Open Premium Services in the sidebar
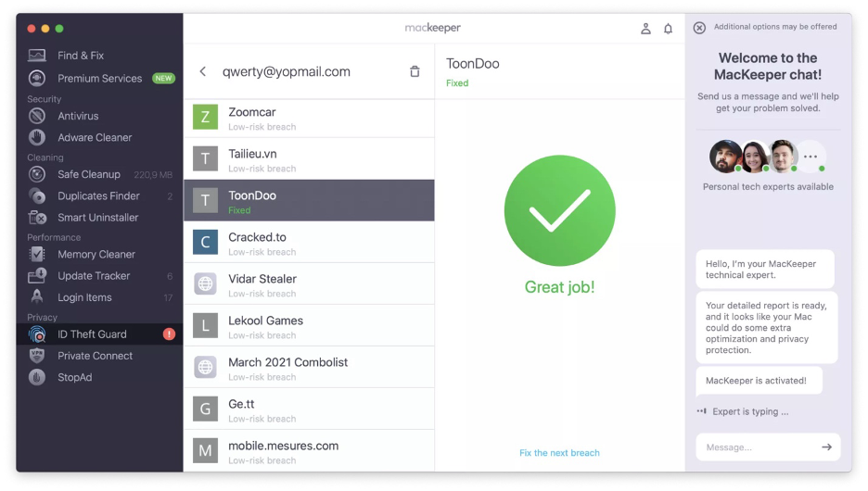The width and height of the screenshot is (868, 491). tap(99, 79)
